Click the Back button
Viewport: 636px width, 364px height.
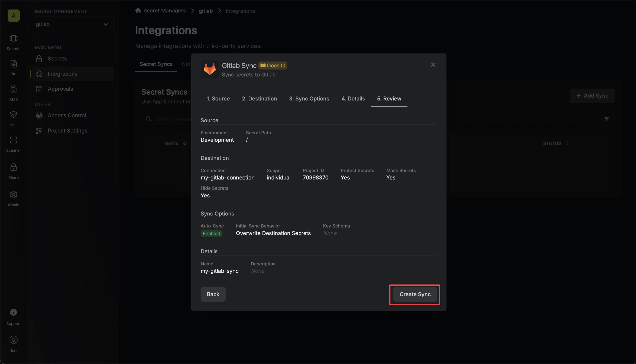coord(213,294)
